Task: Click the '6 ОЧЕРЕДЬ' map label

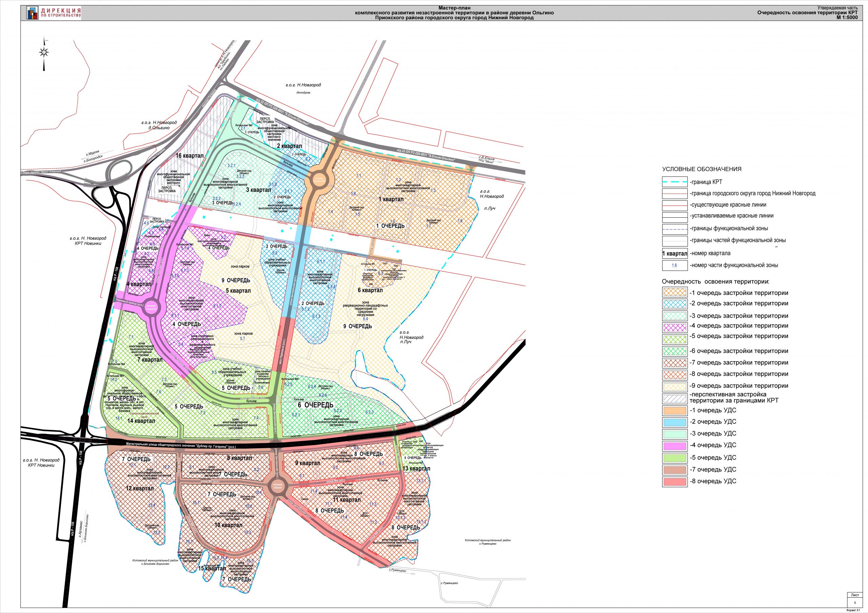Action: coord(316,405)
